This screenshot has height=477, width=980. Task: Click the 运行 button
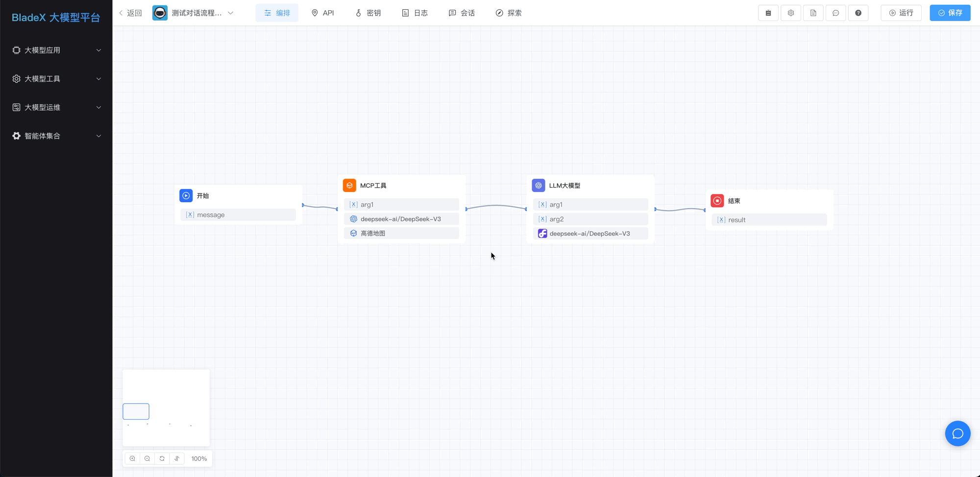pyautogui.click(x=901, y=13)
